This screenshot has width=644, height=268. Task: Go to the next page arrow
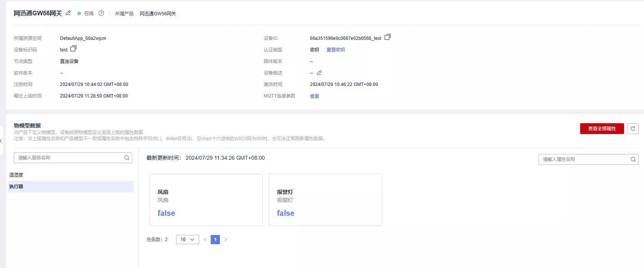click(x=226, y=240)
